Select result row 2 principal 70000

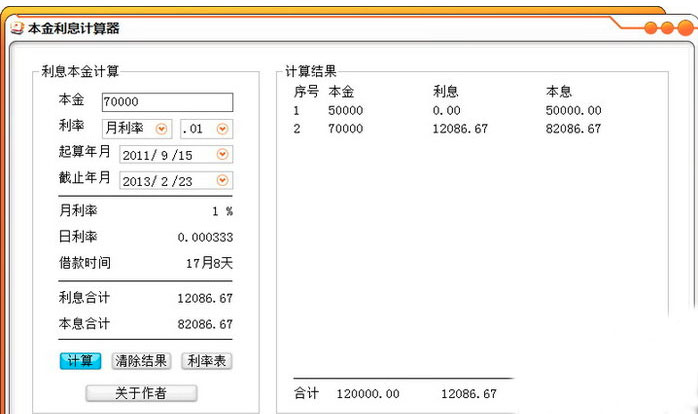(x=345, y=129)
